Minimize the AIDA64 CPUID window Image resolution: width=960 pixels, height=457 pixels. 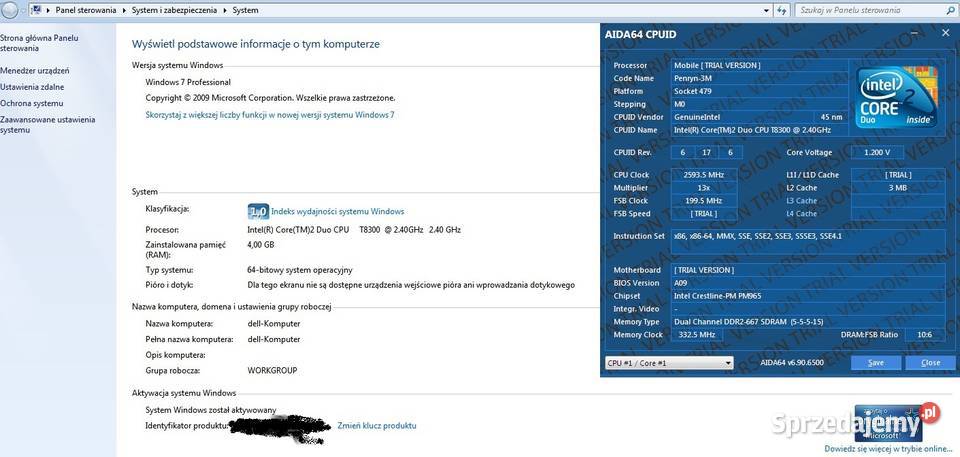913,34
